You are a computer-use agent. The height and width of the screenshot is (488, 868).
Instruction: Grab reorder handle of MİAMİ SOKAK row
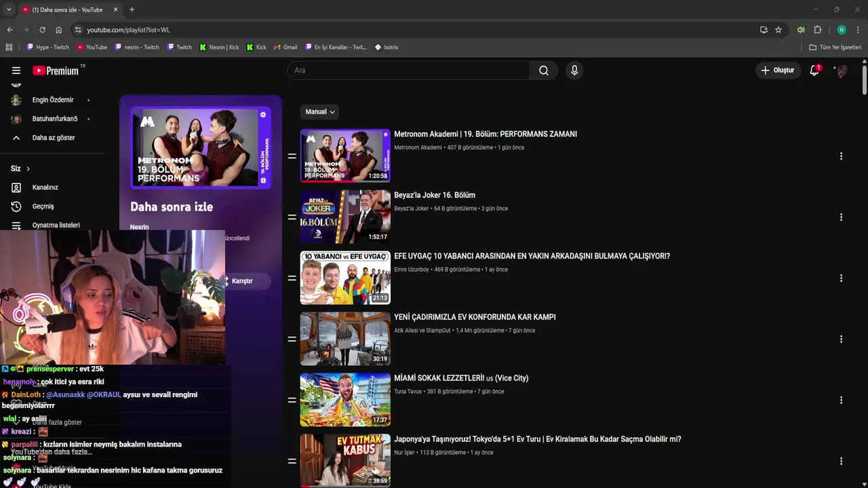(292, 400)
